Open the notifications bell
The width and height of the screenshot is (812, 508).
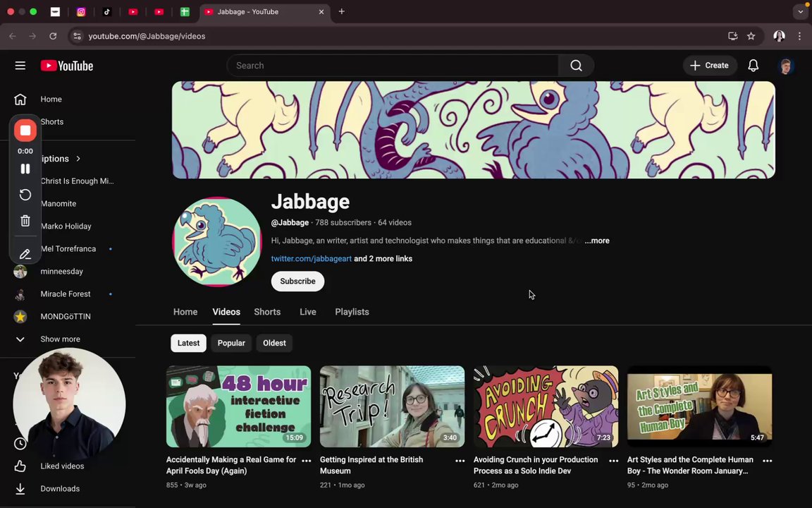tap(753, 66)
